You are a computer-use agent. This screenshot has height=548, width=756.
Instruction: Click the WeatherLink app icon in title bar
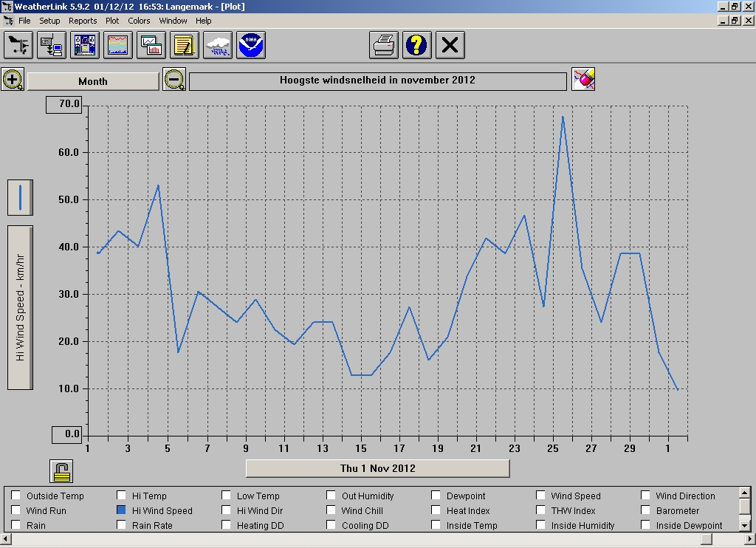[7, 7]
